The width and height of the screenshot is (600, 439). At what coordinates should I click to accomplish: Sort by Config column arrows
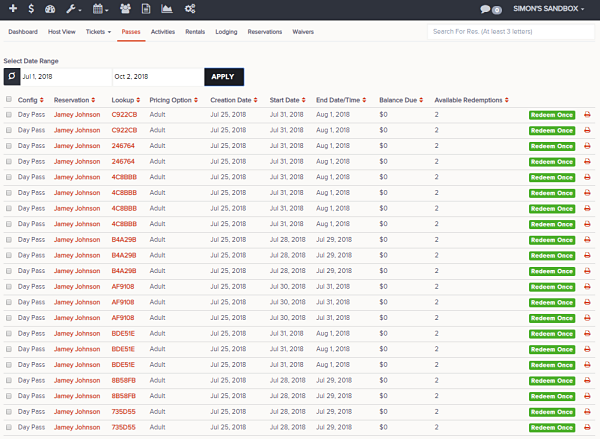pyautogui.click(x=42, y=100)
